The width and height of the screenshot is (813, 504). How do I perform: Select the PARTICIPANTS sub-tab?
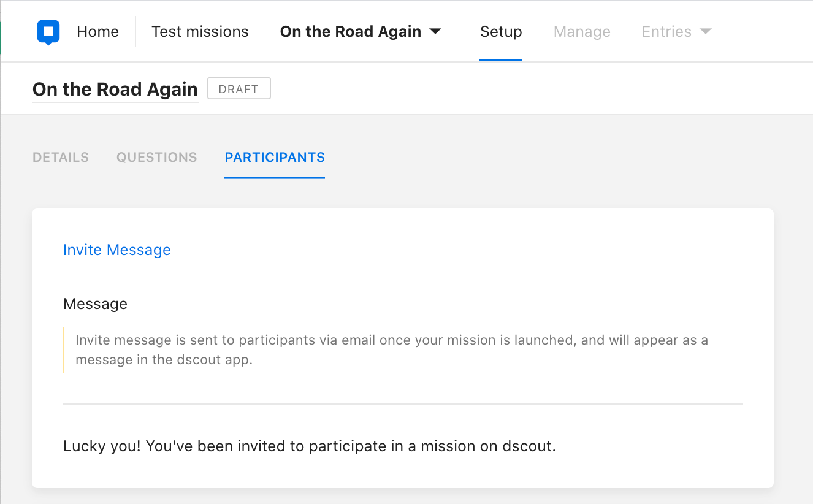pos(275,158)
